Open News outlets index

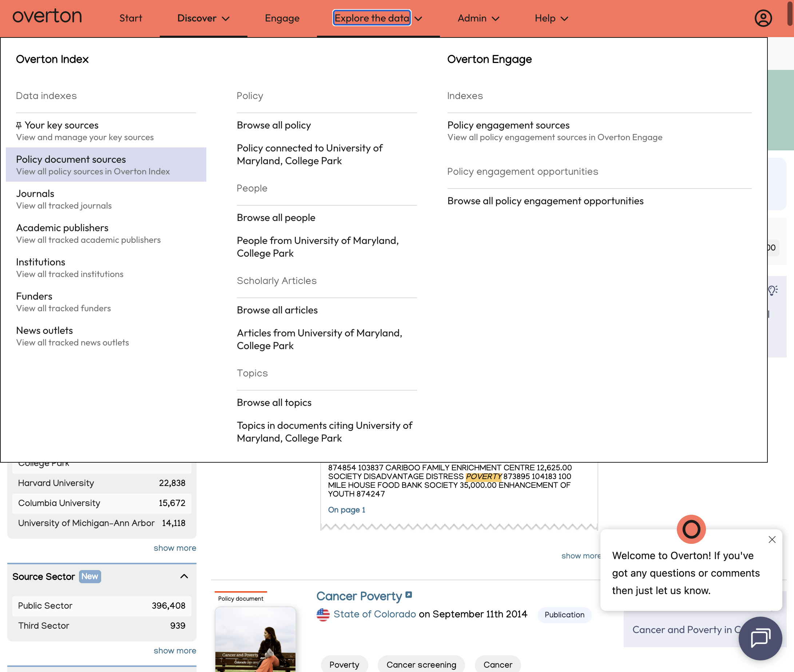coord(106,336)
